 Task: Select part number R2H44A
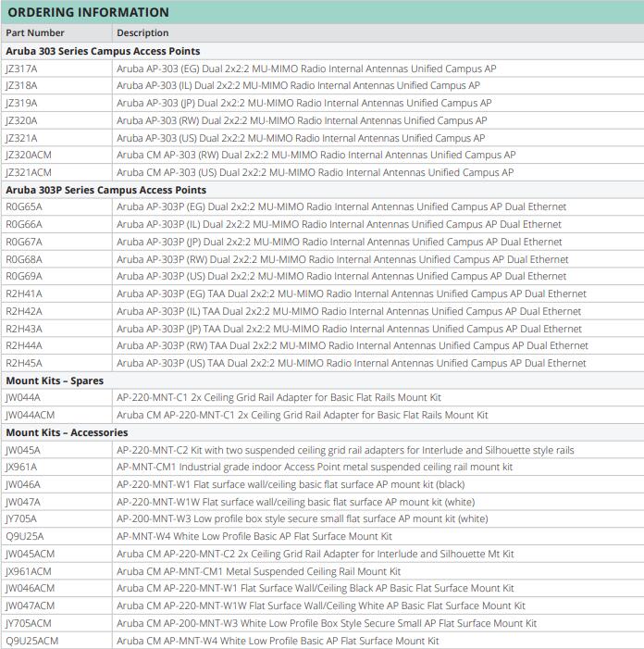pyautogui.click(x=24, y=345)
